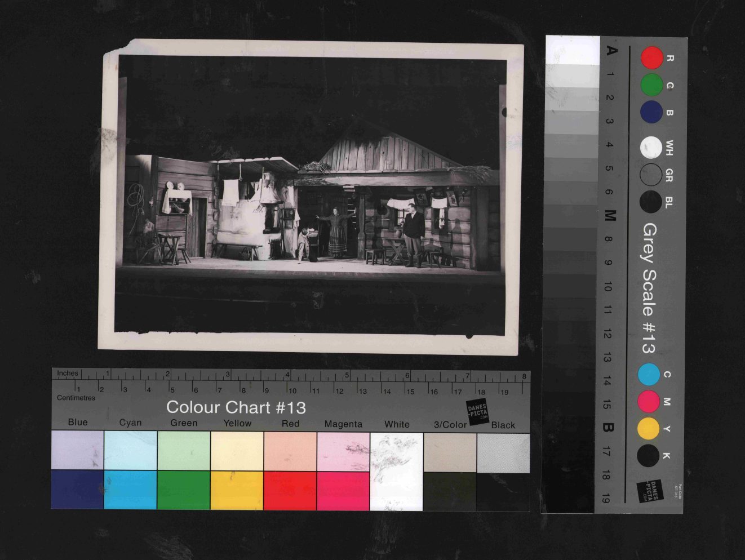This screenshot has height=560, width=745.
Task: Click the white circle labeled WH
Action: (651, 148)
